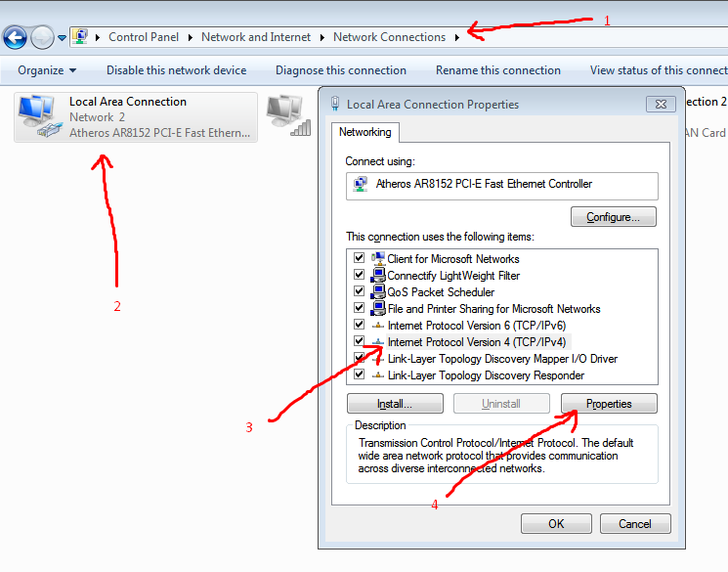Toggle Link-Layer Topology Discovery Responder checkbox
The image size is (728, 572).
pyautogui.click(x=359, y=374)
